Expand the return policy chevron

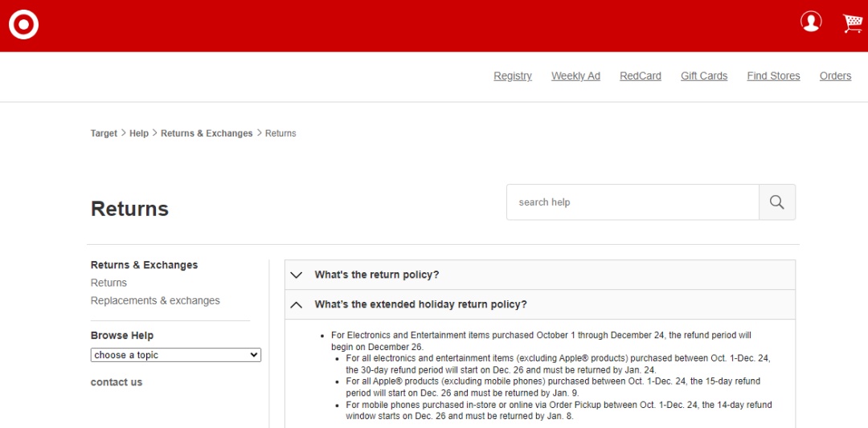[x=297, y=275]
